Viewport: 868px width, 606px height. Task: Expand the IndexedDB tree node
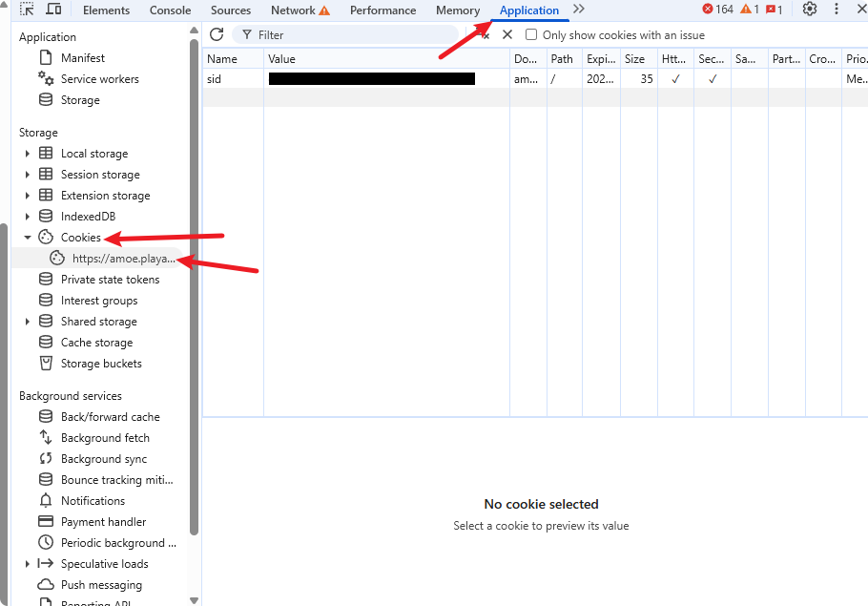tap(28, 217)
